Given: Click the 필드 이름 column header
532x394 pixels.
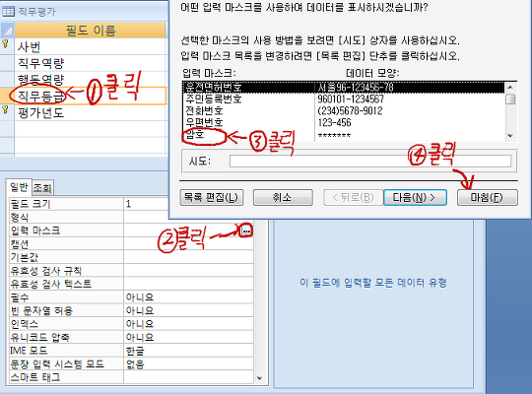Looking at the screenshot, I should point(91,31).
